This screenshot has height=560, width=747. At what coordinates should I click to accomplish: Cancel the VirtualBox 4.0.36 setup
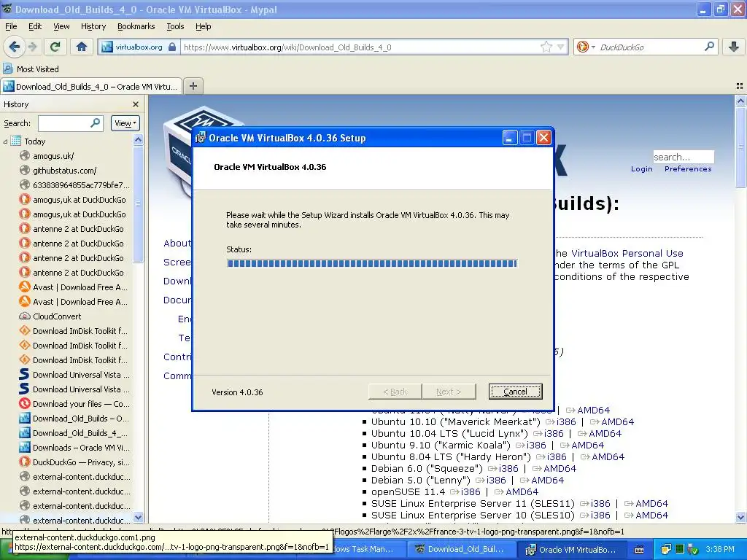click(515, 392)
